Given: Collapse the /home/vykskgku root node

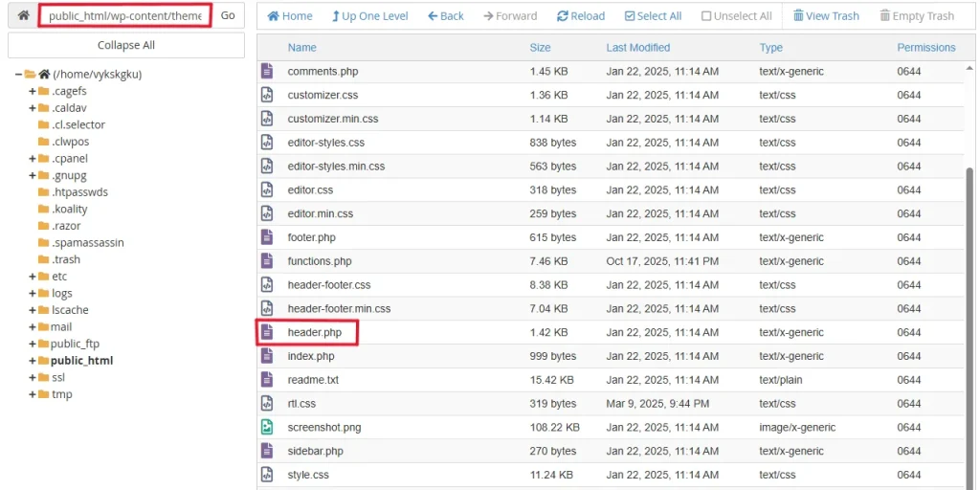Looking at the screenshot, I should (x=19, y=75).
